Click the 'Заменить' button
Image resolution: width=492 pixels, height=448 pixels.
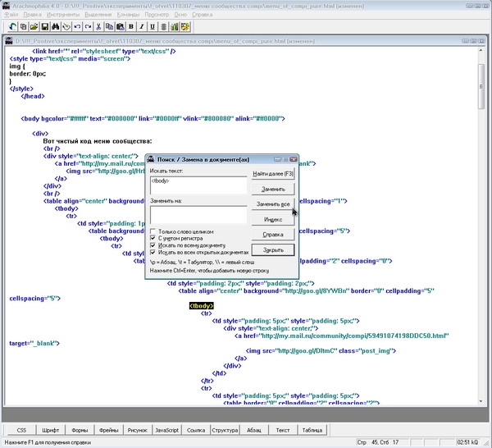[x=273, y=189]
